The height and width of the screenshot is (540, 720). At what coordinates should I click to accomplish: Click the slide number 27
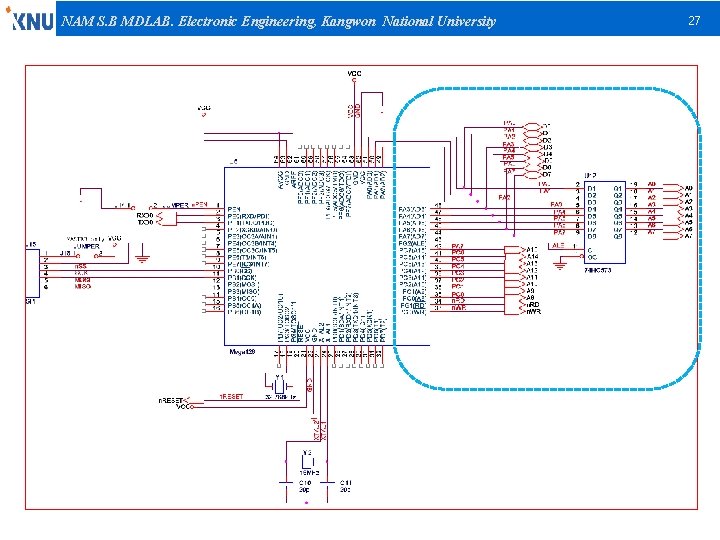coord(694,21)
